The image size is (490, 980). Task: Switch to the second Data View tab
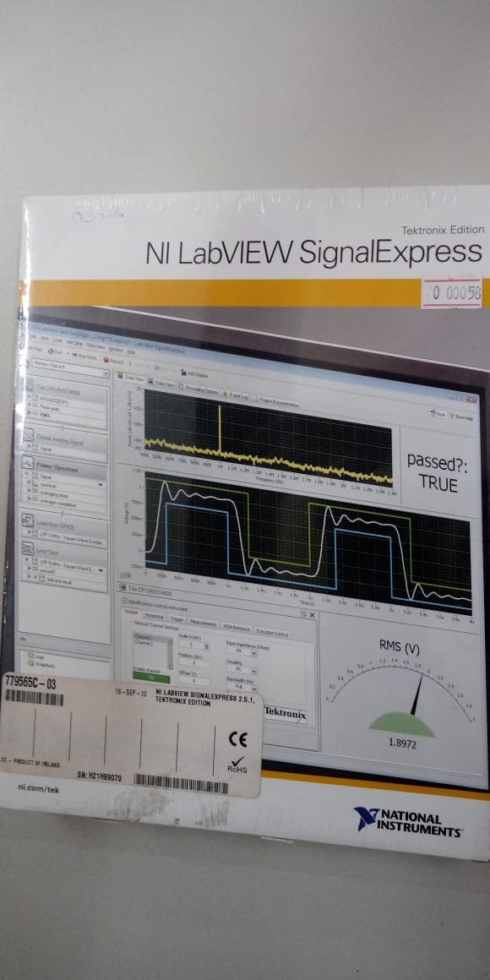162,383
